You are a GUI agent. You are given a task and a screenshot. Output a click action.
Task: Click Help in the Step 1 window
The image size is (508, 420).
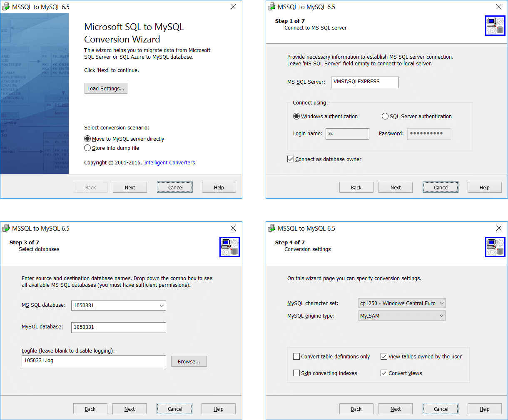pos(485,187)
